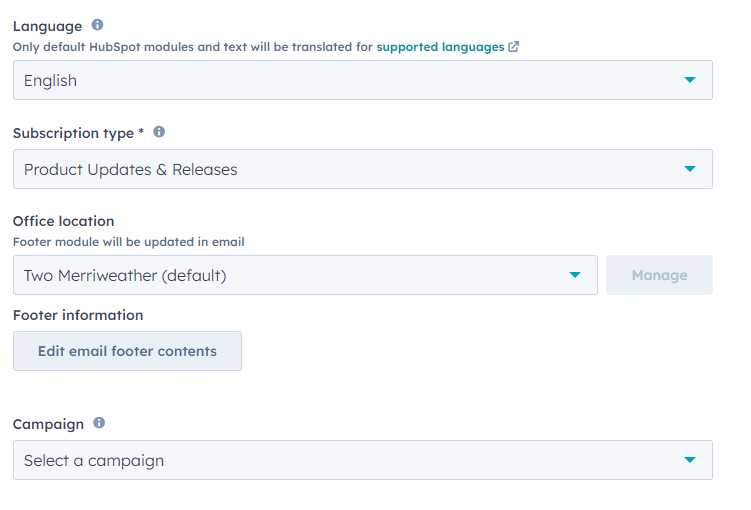Click Edit email footer contents
This screenshot has height=510, width=751.
127,351
